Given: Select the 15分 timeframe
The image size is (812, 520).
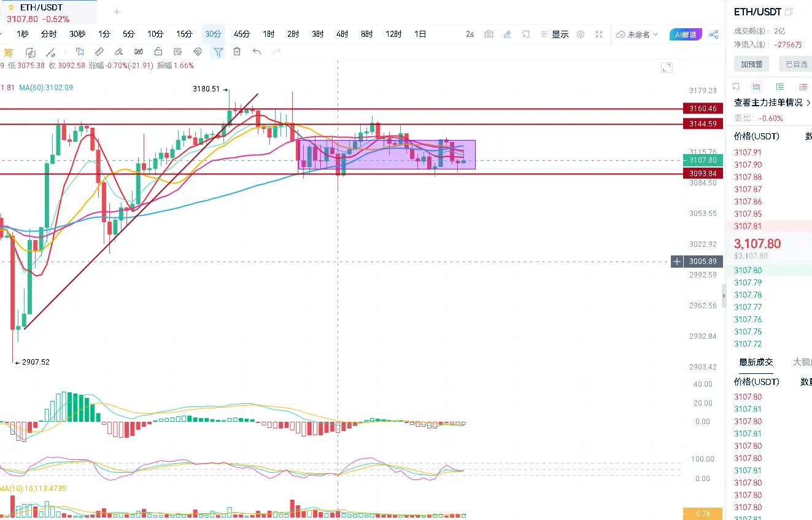Looking at the screenshot, I should click(184, 34).
